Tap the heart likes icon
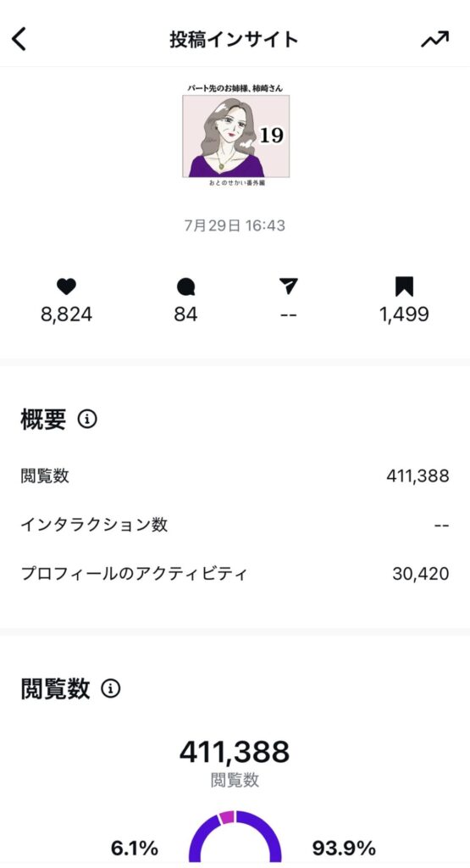 click(66, 287)
